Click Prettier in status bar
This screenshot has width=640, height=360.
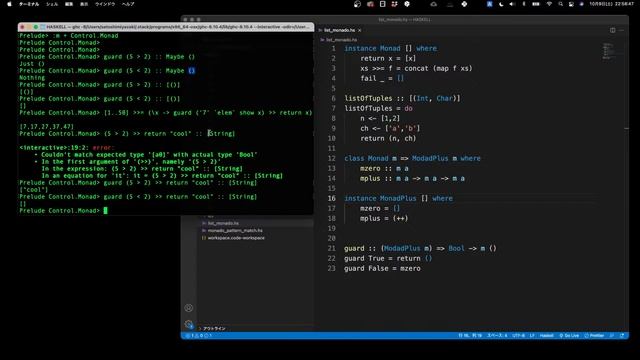(594, 336)
